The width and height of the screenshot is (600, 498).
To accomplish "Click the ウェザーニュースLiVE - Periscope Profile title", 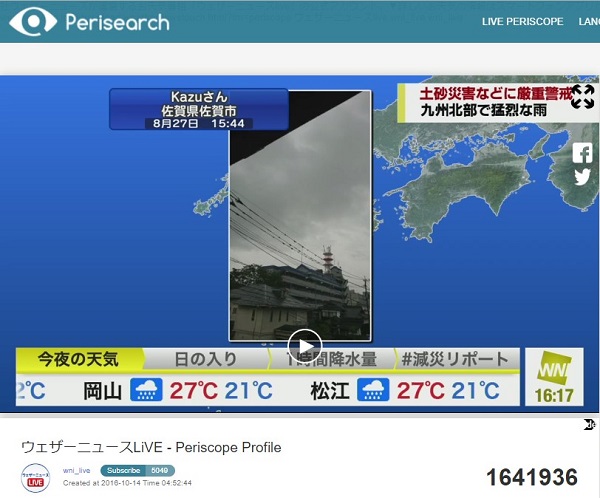I will [151, 447].
